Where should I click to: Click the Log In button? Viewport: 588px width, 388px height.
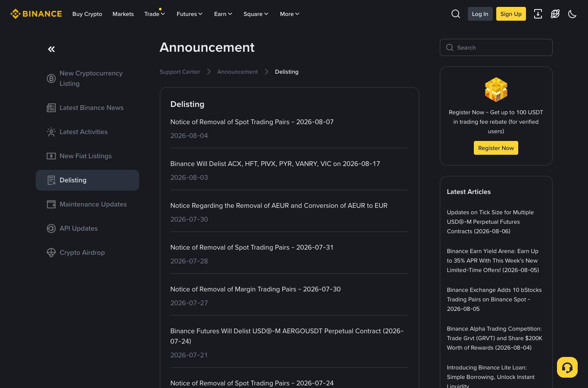click(x=480, y=14)
